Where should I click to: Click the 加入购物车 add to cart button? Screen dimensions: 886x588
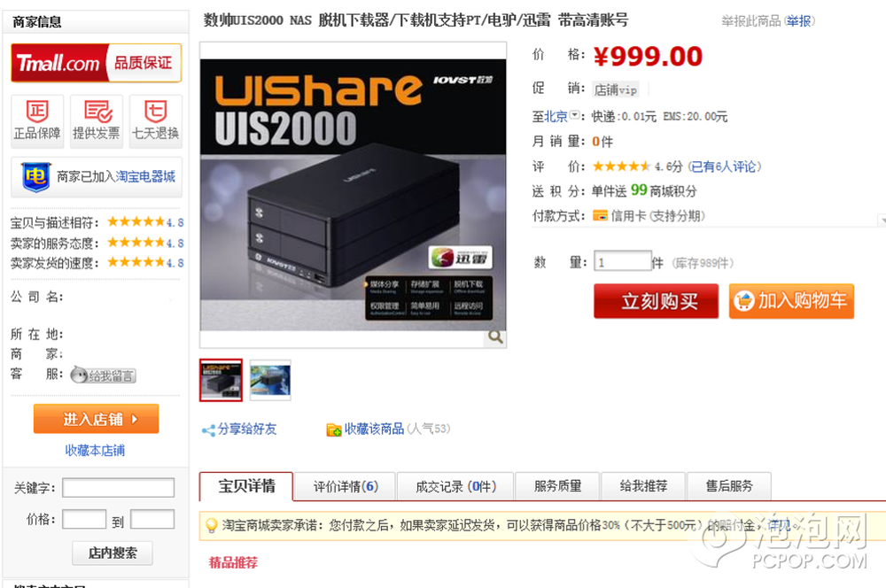point(791,301)
